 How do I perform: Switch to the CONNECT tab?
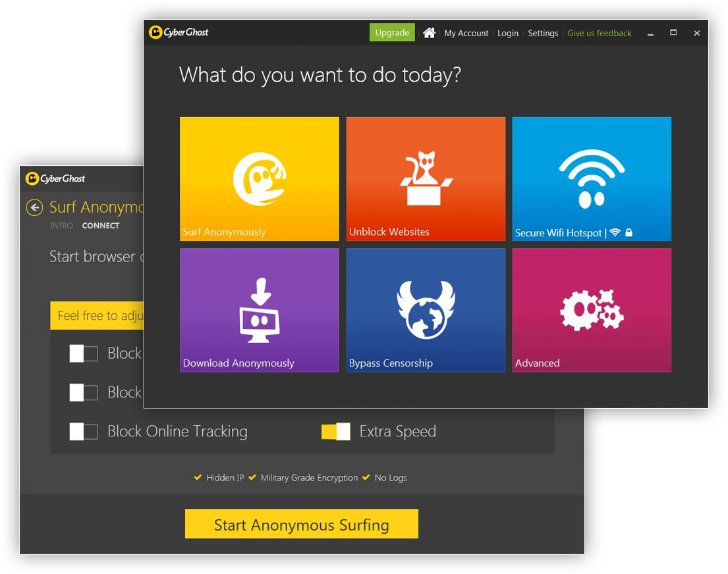(x=101, y=226)
